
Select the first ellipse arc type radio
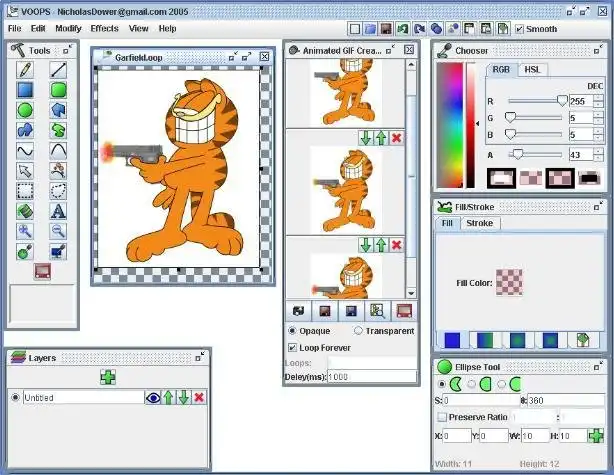tap(442, 384)
